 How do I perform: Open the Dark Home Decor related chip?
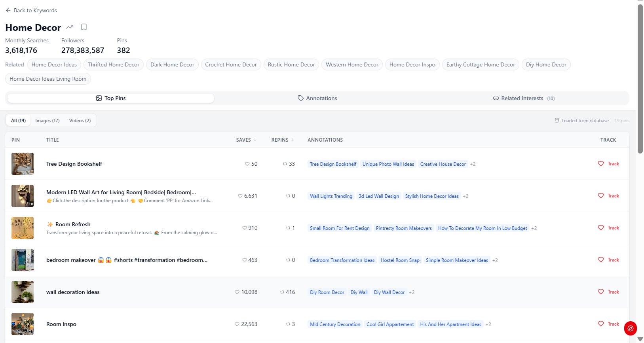coord(172,65)
